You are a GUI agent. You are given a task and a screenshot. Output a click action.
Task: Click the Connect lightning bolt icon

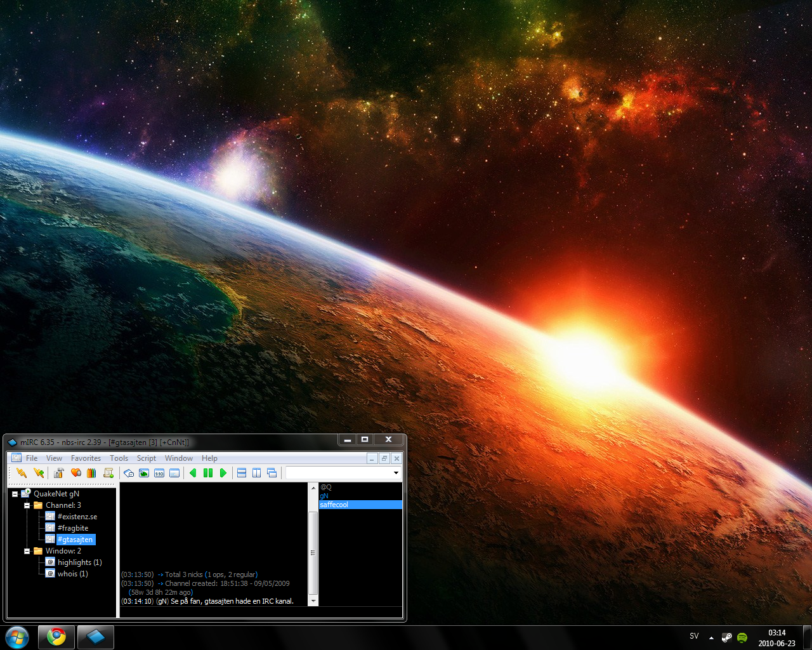point(22,473)
